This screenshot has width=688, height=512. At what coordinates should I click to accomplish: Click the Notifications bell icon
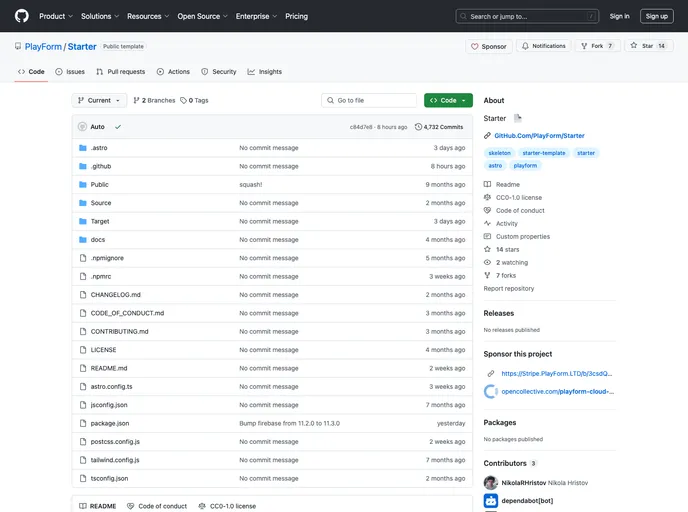point(525,46)
